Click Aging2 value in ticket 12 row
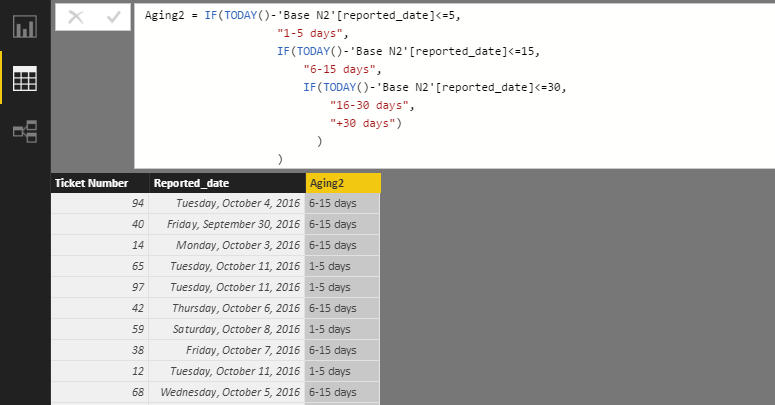Image resolution: width=775 pixels, height=405 pixels. point(343,371)
